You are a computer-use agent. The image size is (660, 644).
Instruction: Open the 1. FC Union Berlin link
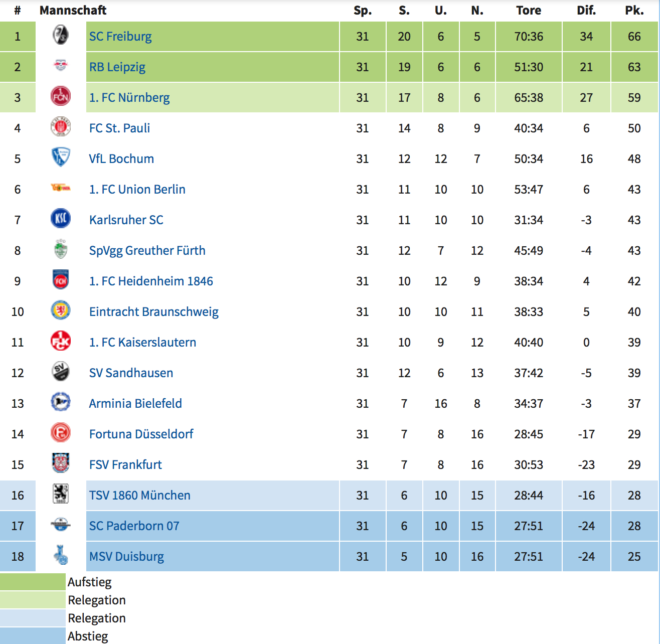137,190
